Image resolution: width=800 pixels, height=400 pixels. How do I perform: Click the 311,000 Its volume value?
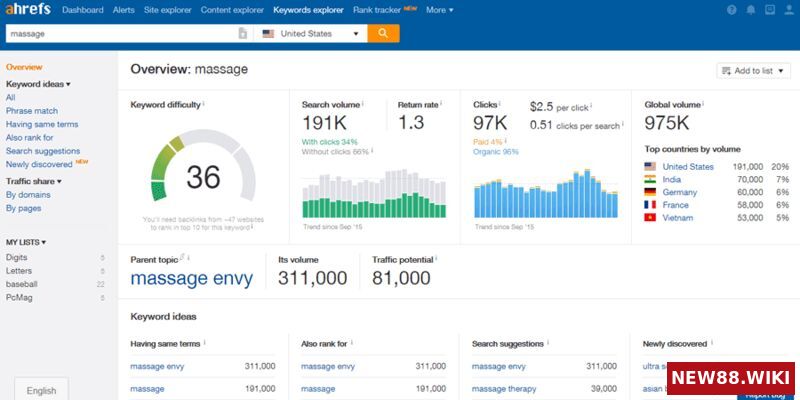click(x=312, y=279)
